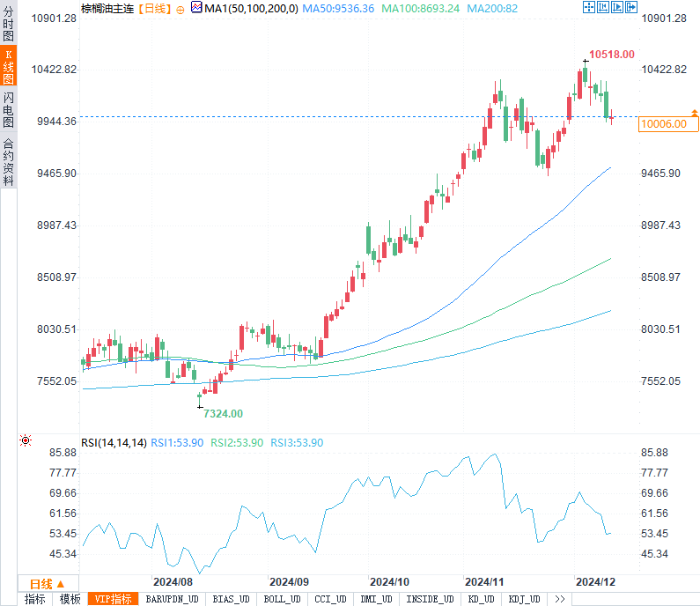Select the 模板 tab at bottom
This screenshot has width=700, height=606.
(70, 599)
